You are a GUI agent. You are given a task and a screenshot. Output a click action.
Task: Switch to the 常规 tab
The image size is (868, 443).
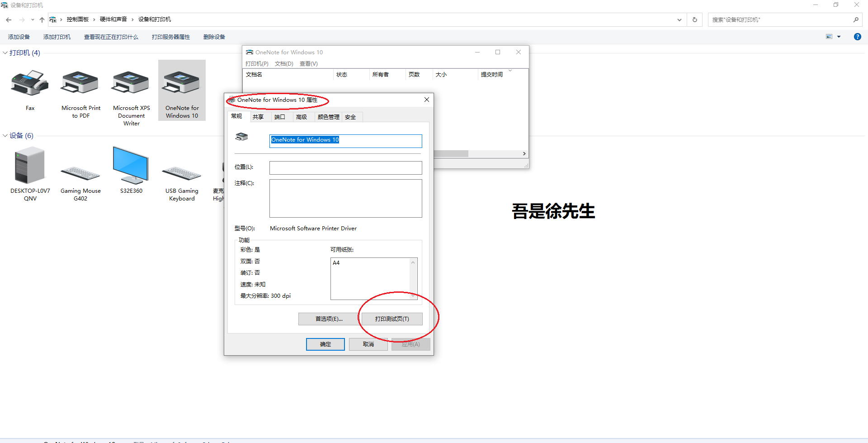click(236, 116)
